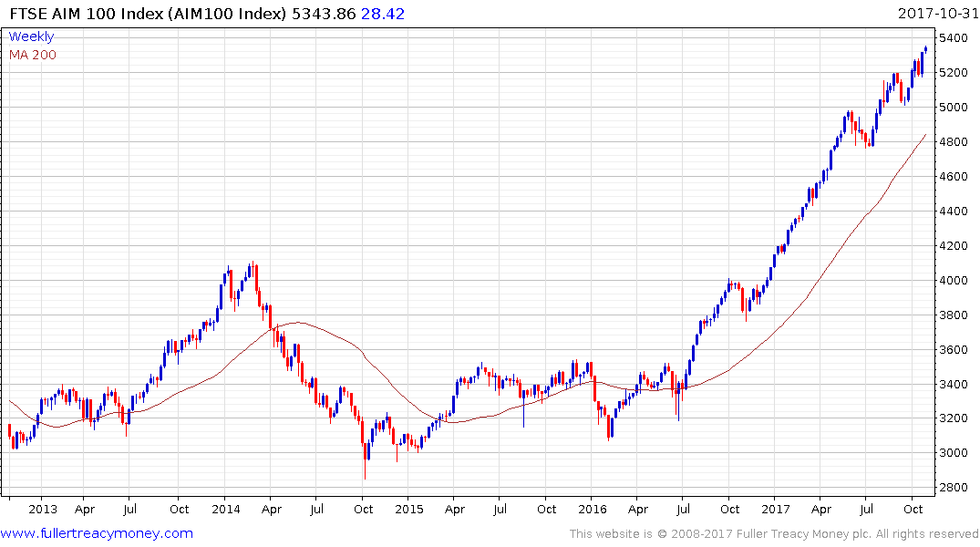Image resolution: width=980 pixels, height=547 pixels.
Task: Click the 3800 price axis label
Action: (x=954, y=315)
